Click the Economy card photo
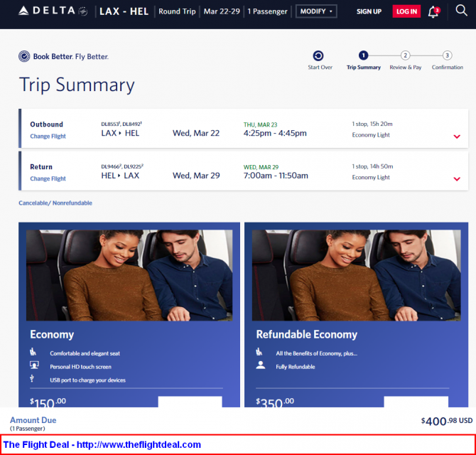This screenshot has height=455, width=476. [x=129, y=275]
